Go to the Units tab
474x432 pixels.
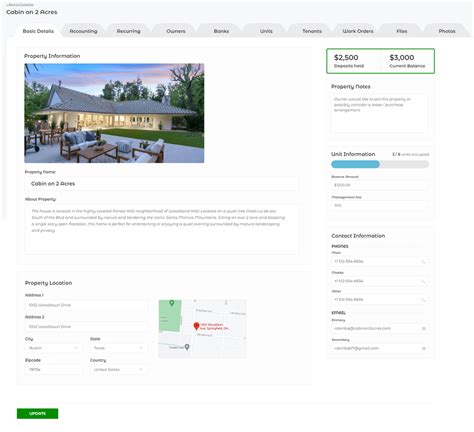(266, 31)
